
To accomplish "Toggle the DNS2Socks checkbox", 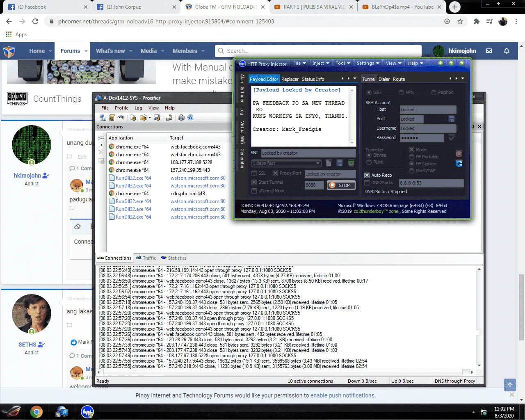I will (x=367, y=183).
